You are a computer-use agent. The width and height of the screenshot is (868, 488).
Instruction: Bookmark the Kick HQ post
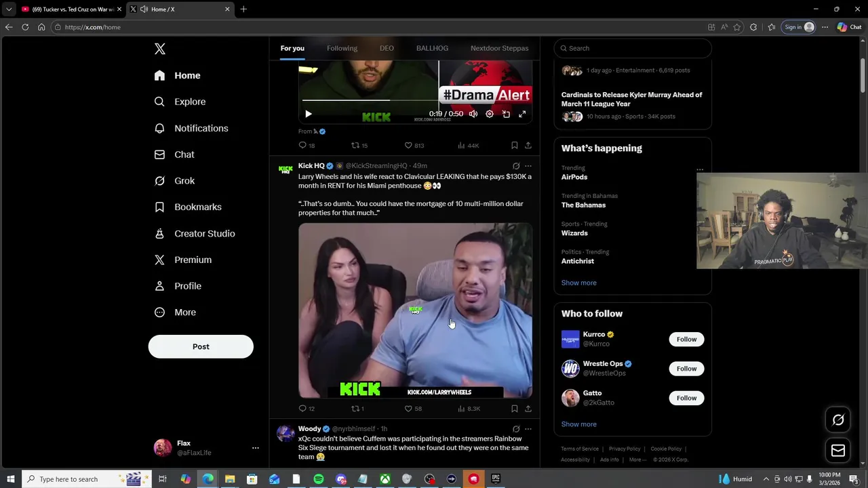click(x=515, y=409)
